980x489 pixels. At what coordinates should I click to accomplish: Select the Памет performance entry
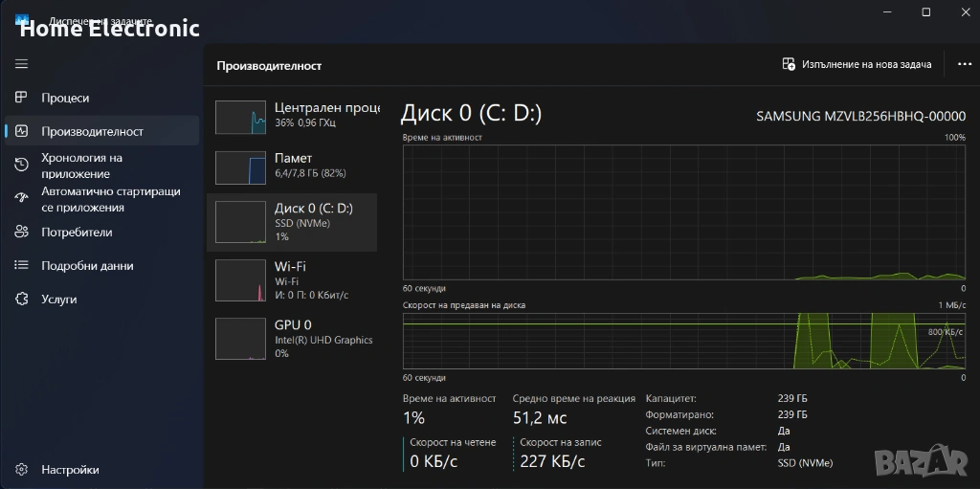pos(292,167)
